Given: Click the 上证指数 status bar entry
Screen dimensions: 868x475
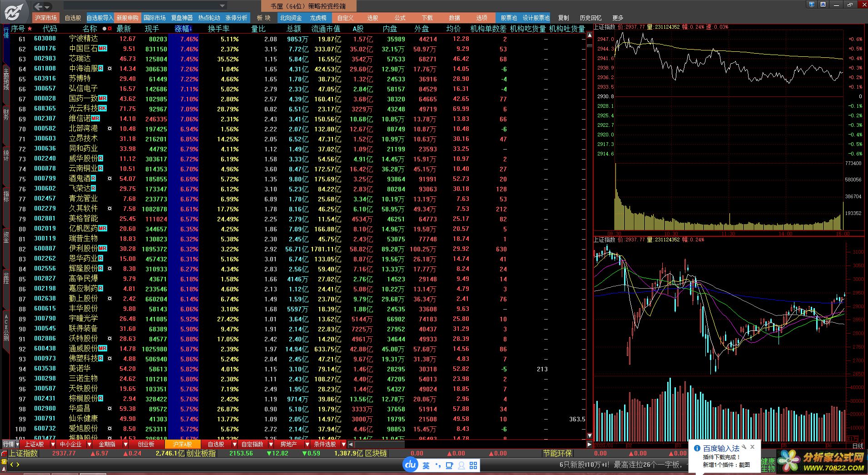Looking at the screenshot, I should click(23, 453).
